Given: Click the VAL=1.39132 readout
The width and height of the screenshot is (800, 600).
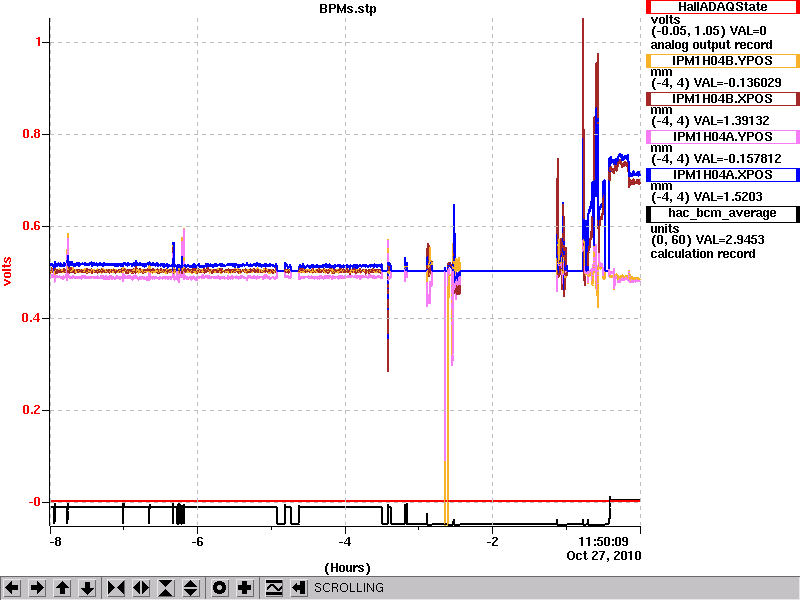Looking at the screenshot, I should point(732,121).
